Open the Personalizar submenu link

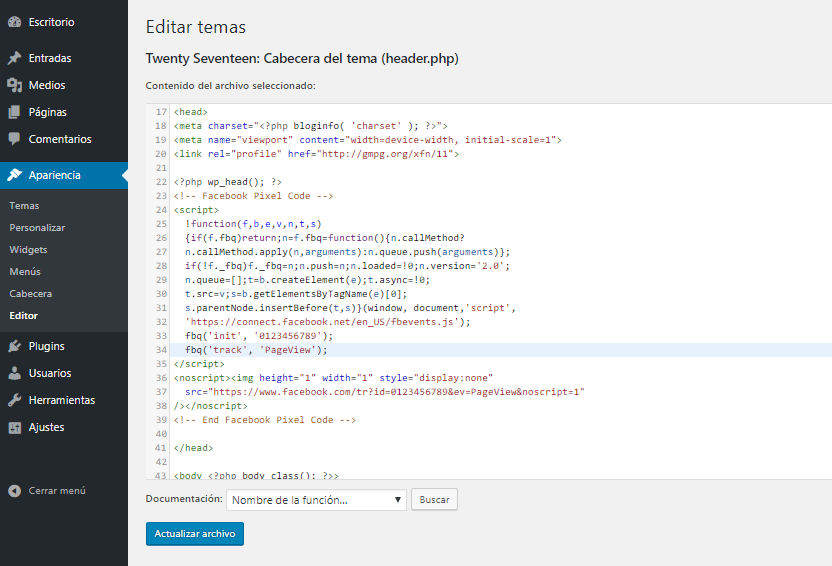coord(37,228)
